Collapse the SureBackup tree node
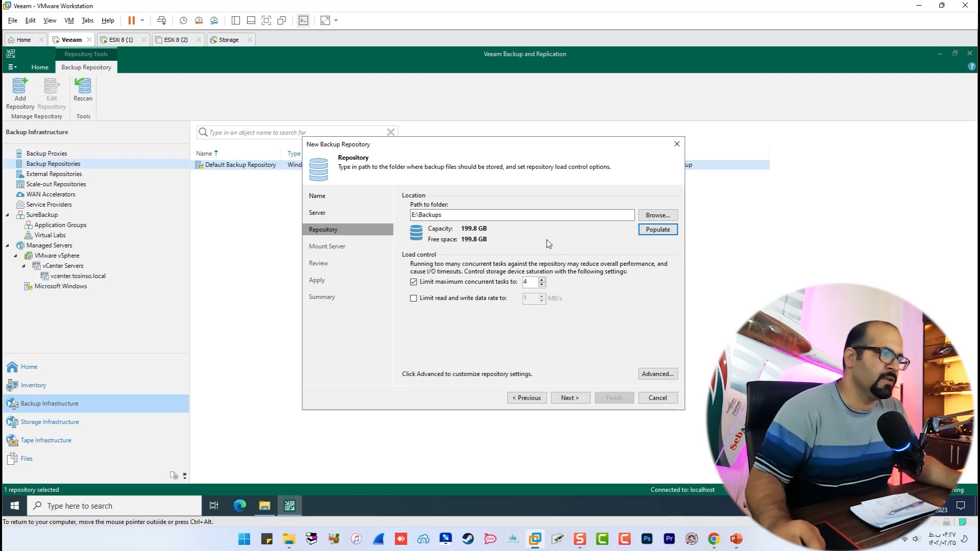This screenshot has height=551, width=980. click(8, 215)
